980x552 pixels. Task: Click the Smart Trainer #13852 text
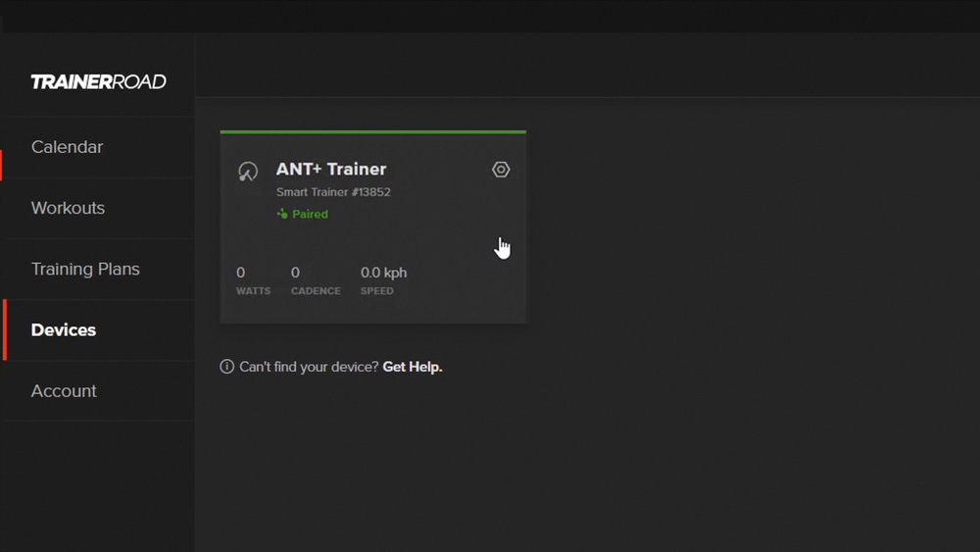(333, 192)
